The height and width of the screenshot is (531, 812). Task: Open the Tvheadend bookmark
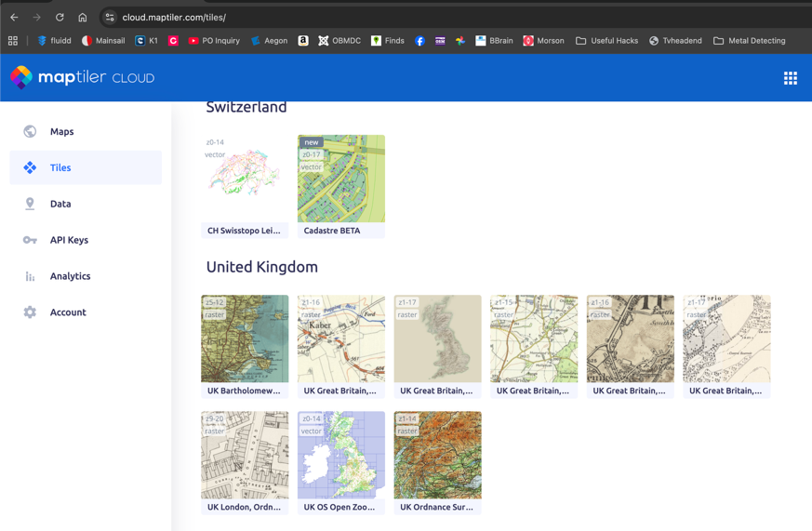coord(675,40)
